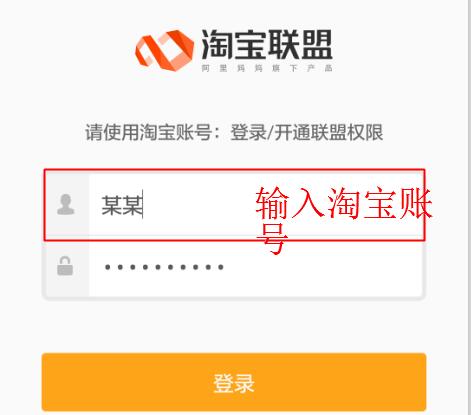Click the user silhouette icon

pyautogui.click(x=66, y=204)
